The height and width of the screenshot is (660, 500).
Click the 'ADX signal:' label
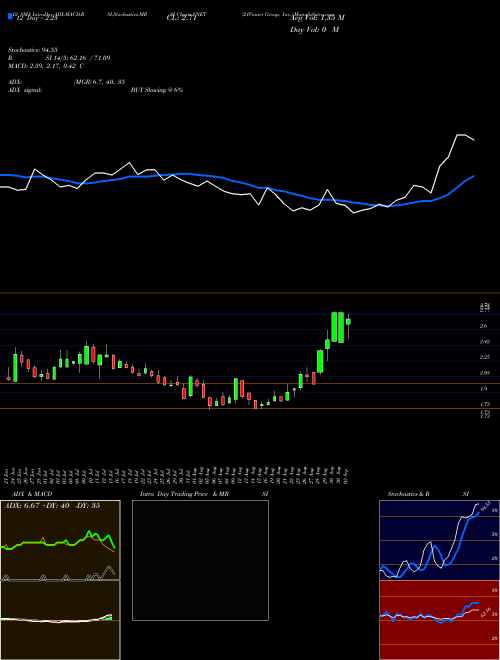[24, 90]
